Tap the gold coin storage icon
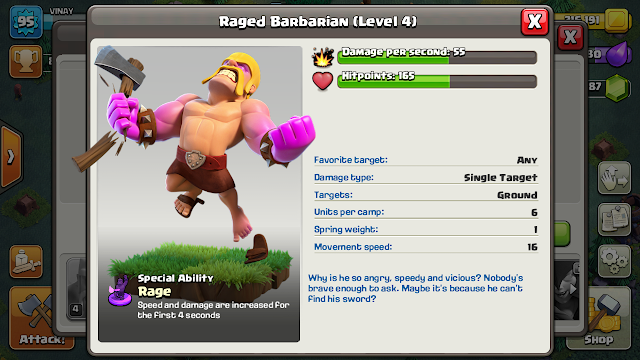Screen dimensions: 640x360 617,20
